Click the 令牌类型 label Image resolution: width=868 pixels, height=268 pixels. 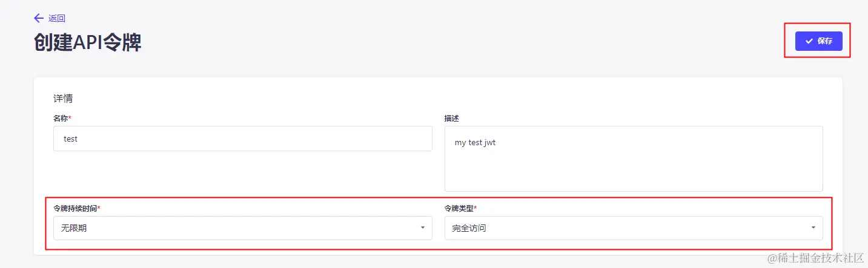click(460, 208)
